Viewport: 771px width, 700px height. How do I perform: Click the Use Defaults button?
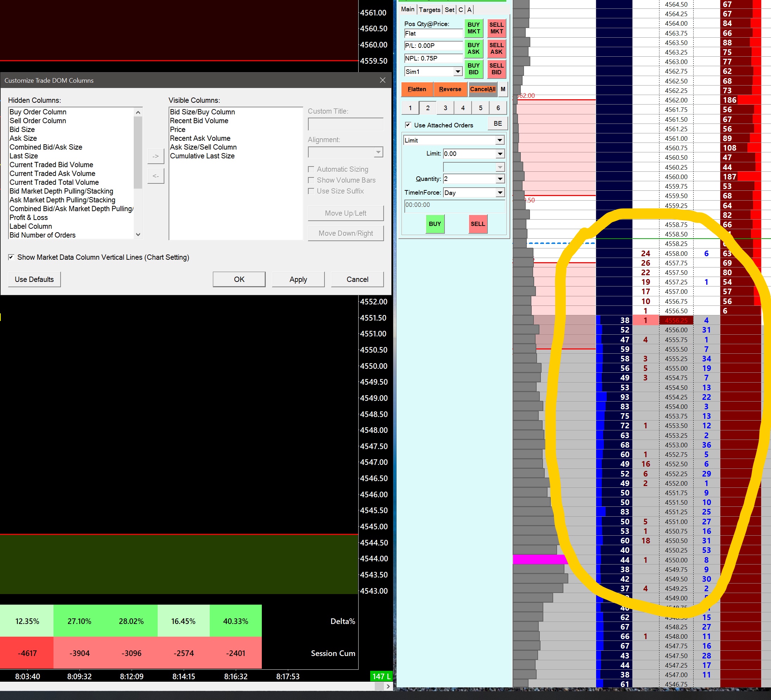click(x=34, y=280)
